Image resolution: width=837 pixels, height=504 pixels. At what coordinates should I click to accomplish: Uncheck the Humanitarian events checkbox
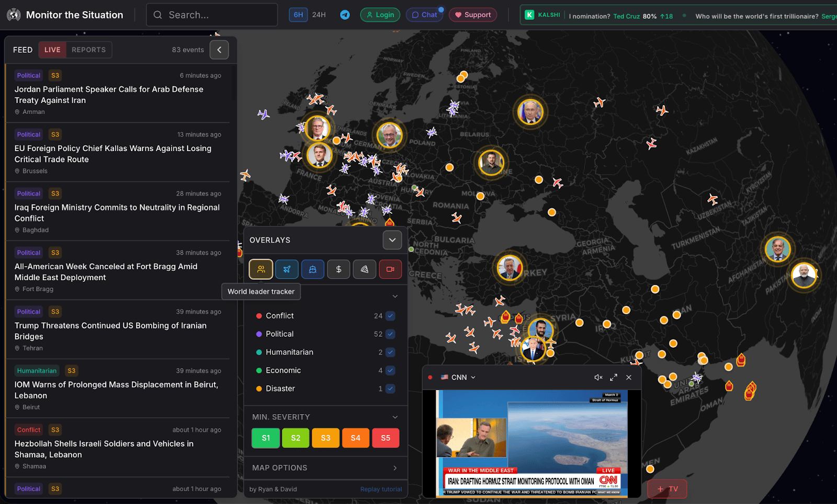pyautogui.click(x=389, y=352)
